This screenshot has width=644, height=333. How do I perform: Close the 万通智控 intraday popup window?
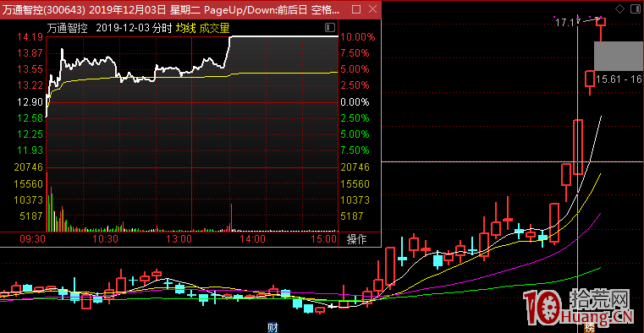(372, 9)
